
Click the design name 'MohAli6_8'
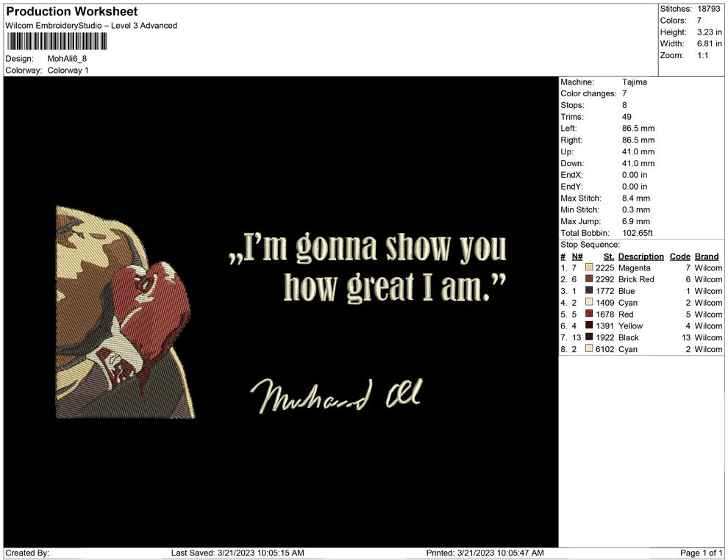67,59
